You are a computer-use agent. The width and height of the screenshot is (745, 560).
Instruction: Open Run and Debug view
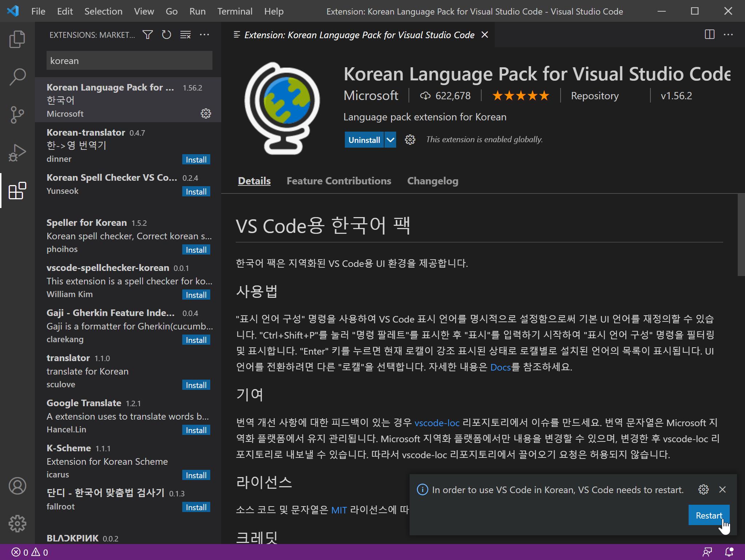pos(17,152)
